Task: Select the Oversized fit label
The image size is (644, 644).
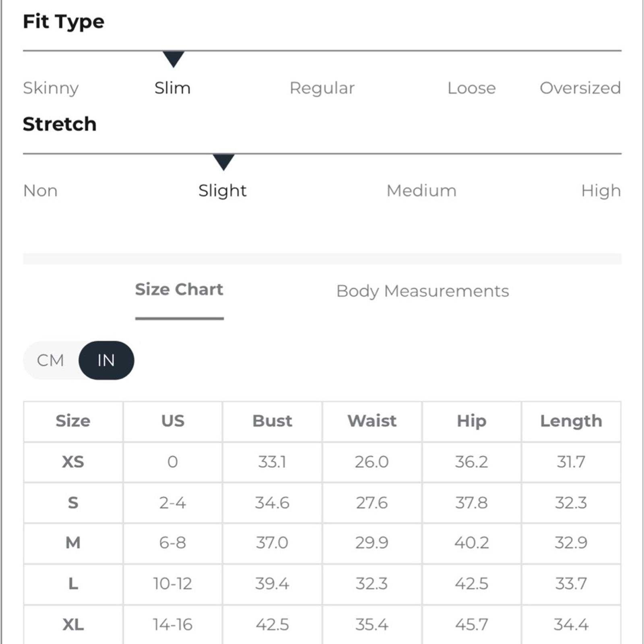Action: 580,88
